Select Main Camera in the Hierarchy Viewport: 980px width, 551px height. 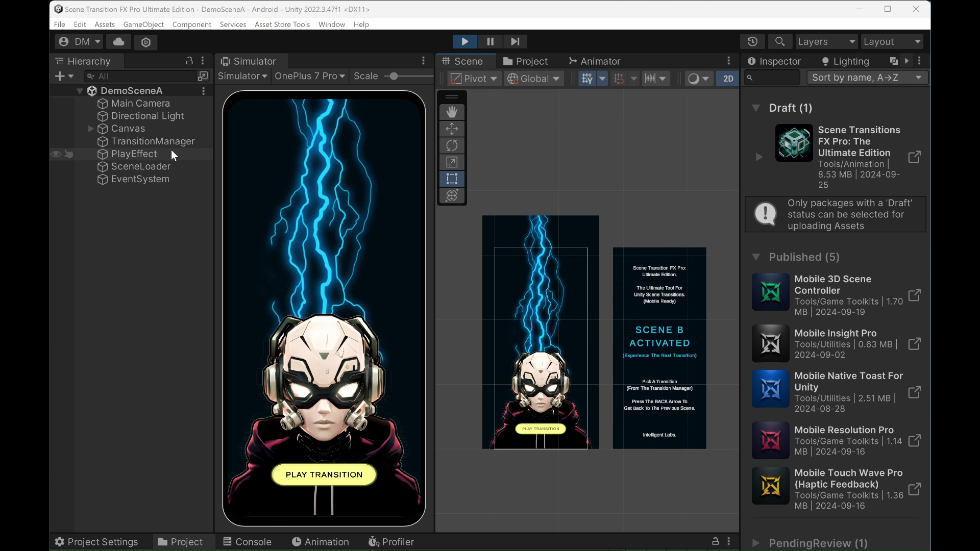pyautogui.click(x=140, y=104)
